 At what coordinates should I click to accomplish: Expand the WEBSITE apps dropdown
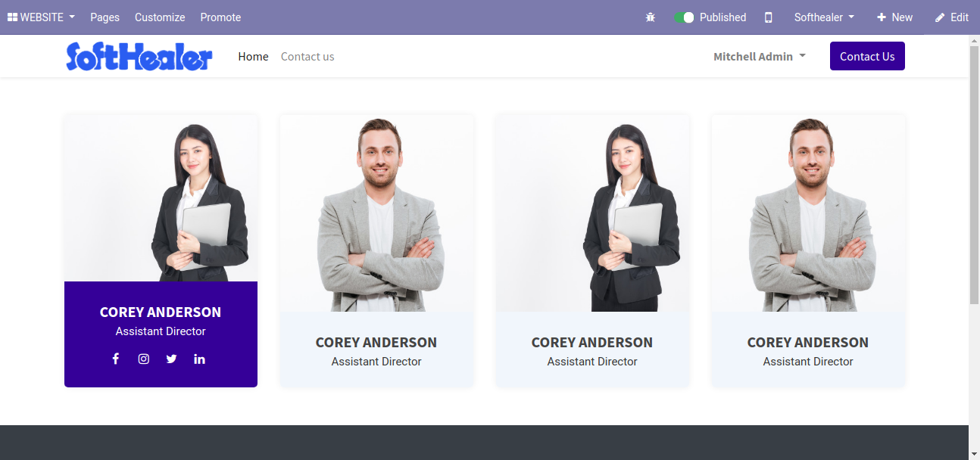[41, 17]
